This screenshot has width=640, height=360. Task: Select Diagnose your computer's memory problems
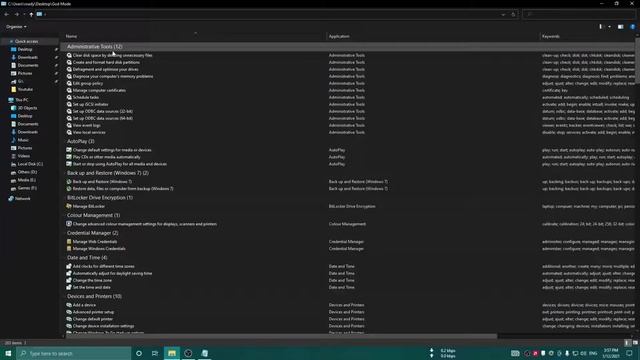point(113,76)
